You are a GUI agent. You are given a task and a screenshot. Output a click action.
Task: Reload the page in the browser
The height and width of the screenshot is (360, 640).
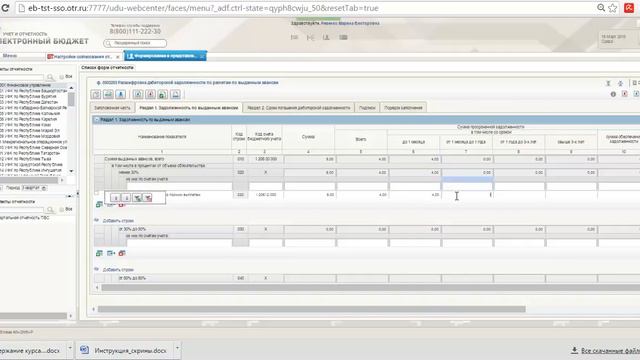(x=5, y=8)
